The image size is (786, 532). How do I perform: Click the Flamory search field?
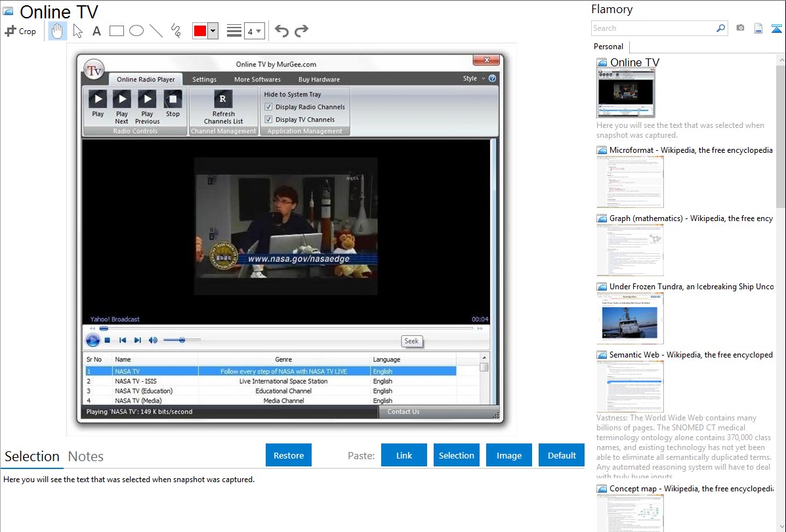[653, 28]
